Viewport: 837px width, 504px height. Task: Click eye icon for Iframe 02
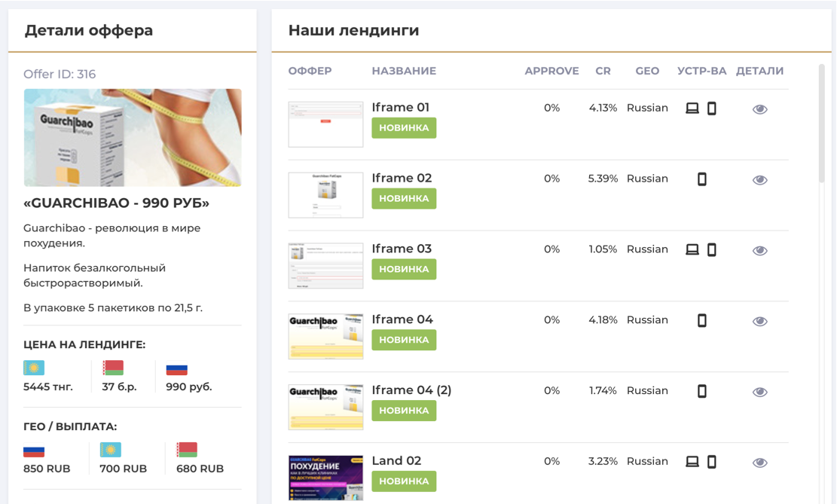pos(759,180)
